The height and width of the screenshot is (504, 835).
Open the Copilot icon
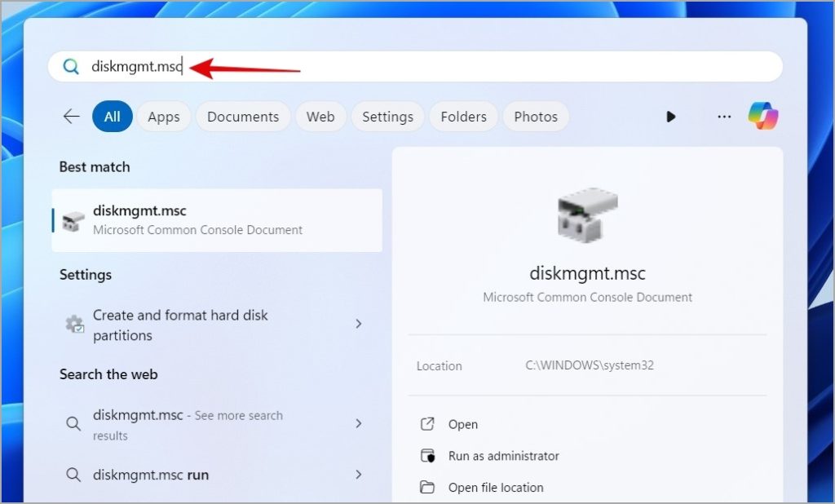point(763,116)
